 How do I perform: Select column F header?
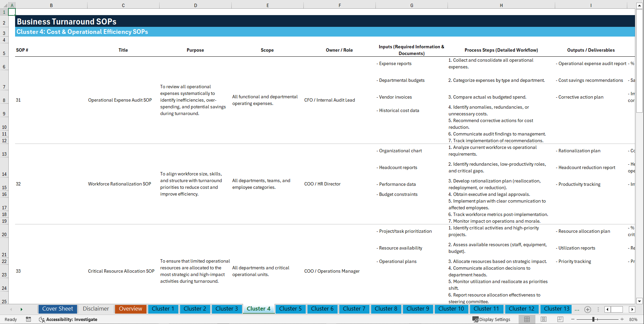[x=340, y=5]
